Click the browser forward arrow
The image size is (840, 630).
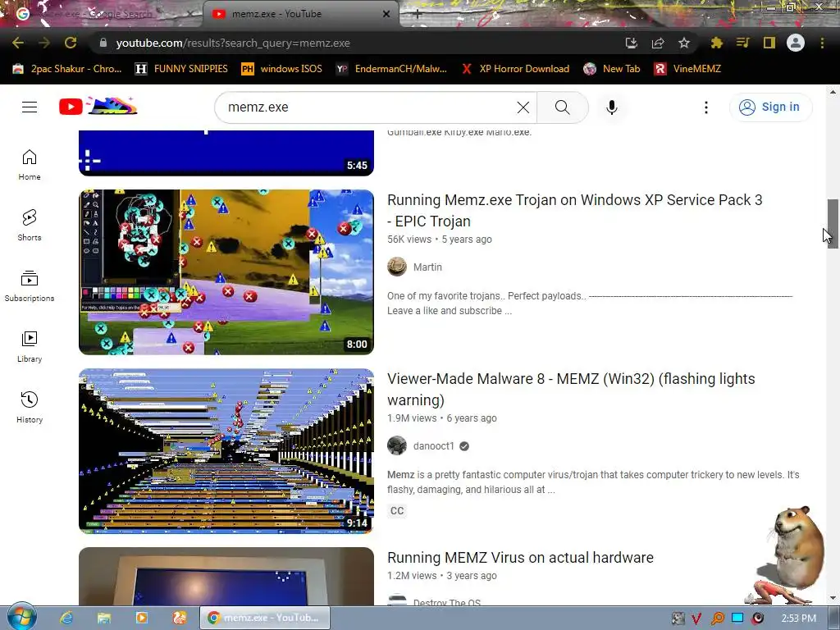[44, 43]
